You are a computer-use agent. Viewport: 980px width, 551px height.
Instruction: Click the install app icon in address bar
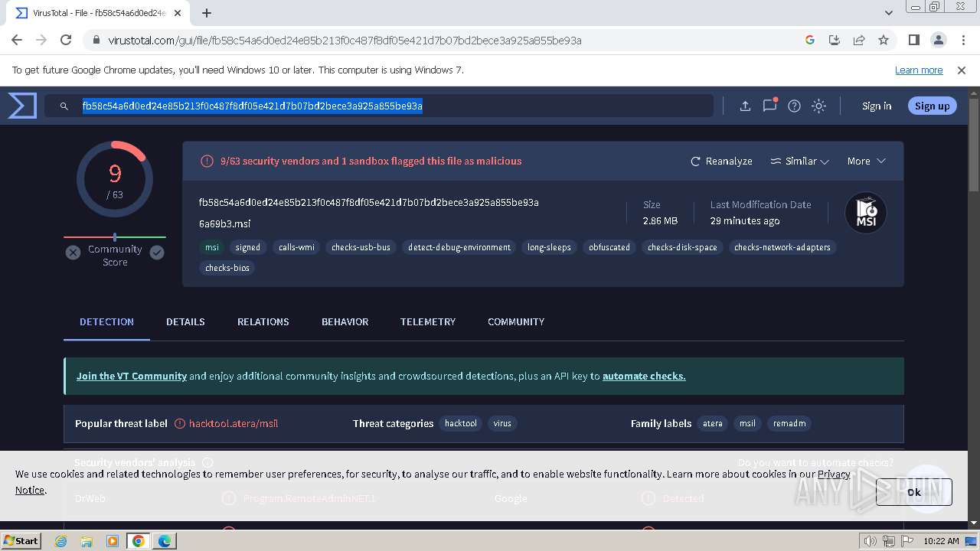tap(835, 40)
